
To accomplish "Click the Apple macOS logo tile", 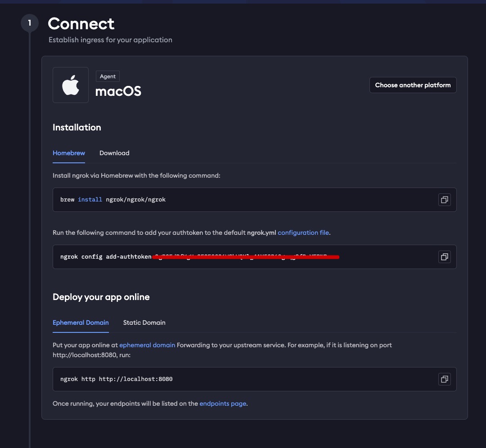I will pos(71,85).
